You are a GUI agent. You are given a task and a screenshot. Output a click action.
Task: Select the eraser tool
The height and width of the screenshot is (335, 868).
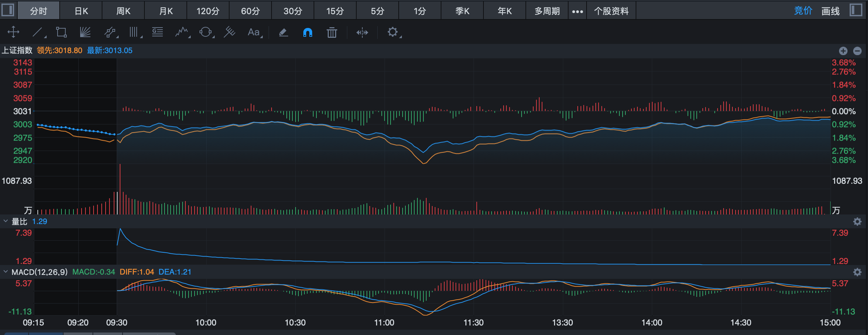[284, 33]
